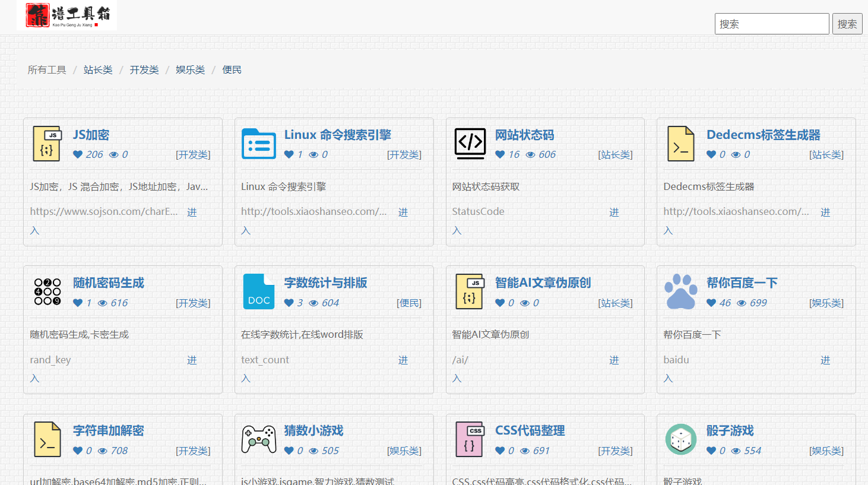The height and width of the screenshot is (485, 868).
Task: Click [娱乐类] tag on 帮你百度一下 card
Action: click(x=826, y=303)
